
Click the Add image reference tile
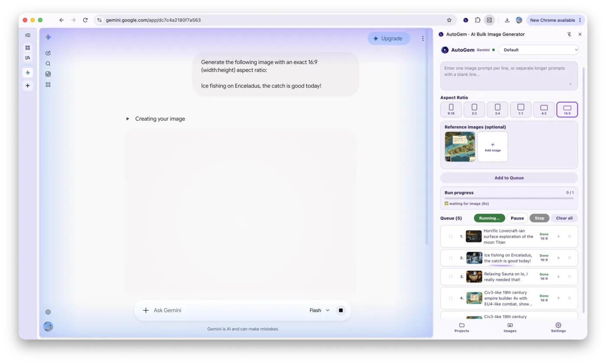[x=493, y=147]
